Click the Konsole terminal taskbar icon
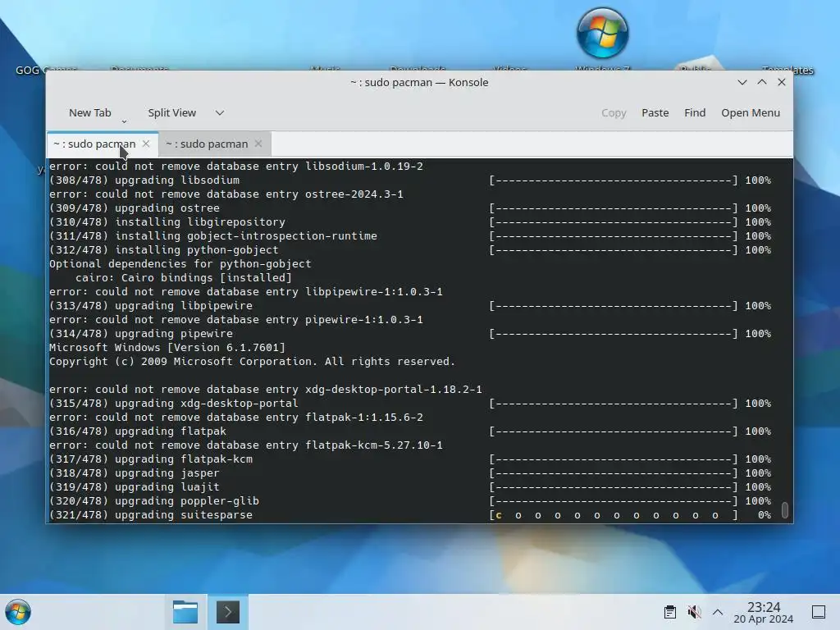The height and width of the screenshot is (630, 840). click(x=228, y=612)
